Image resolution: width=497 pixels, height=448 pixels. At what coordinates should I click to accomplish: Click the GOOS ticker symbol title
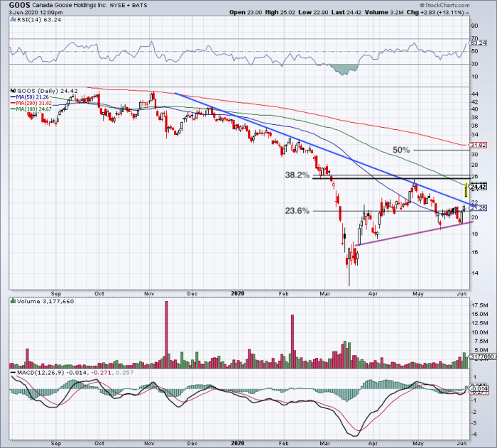coord(18,5)
